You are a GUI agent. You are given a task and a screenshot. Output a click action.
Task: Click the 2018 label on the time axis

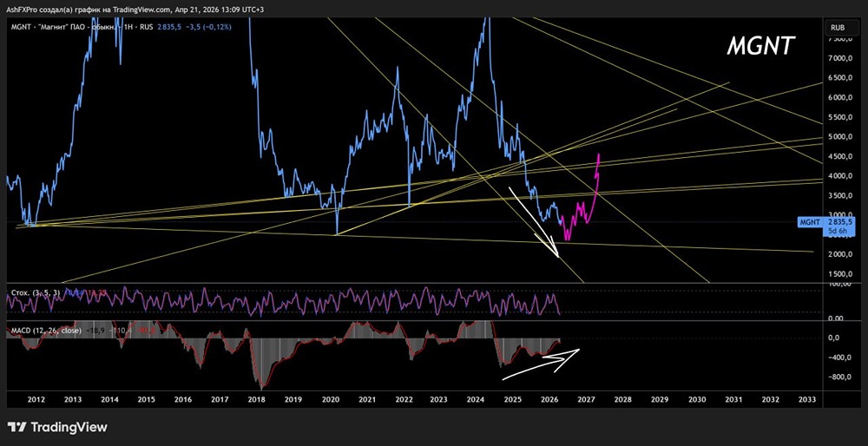click(x=256, y=399)
